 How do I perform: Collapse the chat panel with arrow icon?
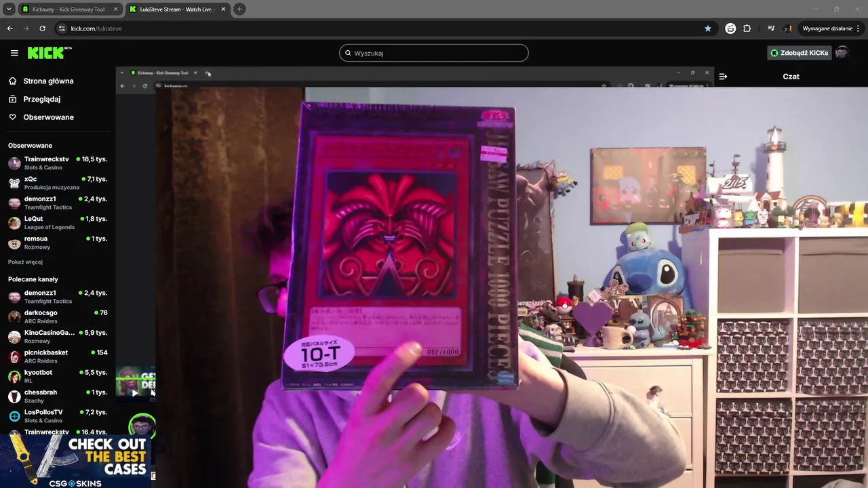(x=723, y=77)
